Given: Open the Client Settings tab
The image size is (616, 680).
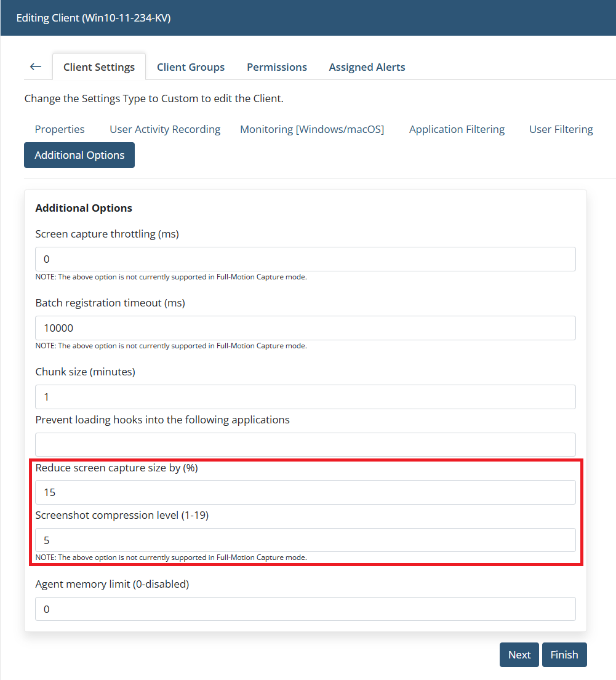Looking at the screenshot, I should (99, 67).
